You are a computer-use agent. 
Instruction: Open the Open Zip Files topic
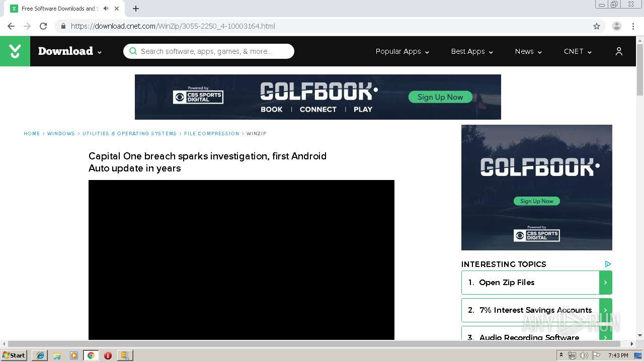[x=530, y=283]
